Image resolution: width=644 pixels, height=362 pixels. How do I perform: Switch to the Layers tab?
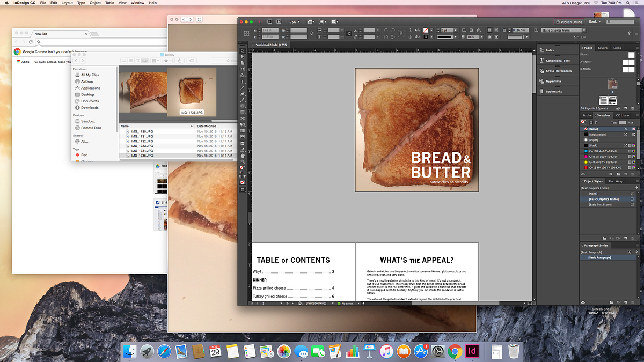(603, 48)
